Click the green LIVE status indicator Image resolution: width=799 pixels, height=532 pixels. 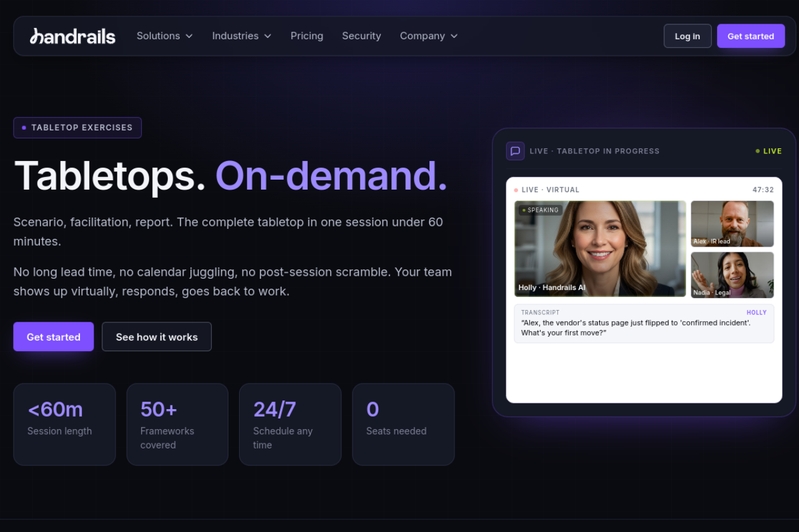coord(768,151)
